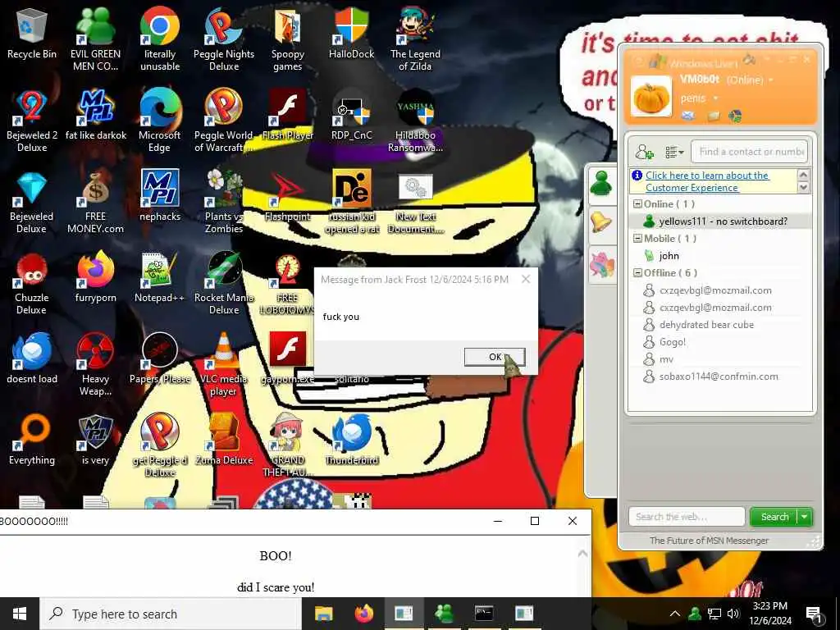The height and width of the screenshot is (630, 840).
Task: Click the Add a contact icon in Messenger
Action: click(645, 152)
